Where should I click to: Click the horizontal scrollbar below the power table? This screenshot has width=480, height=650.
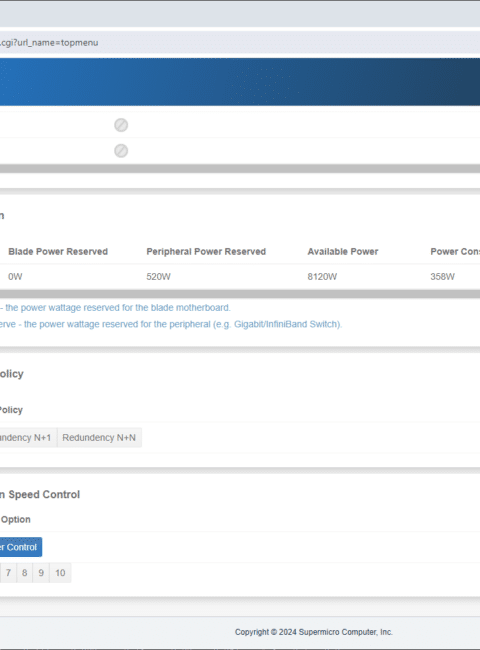(240, 294)
